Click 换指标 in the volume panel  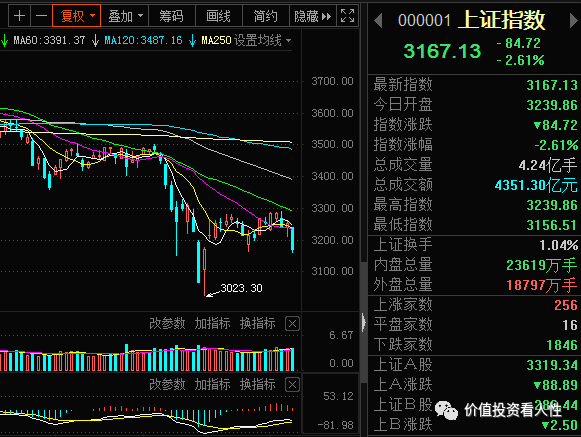pyautogui.click(x=258, y=324)
